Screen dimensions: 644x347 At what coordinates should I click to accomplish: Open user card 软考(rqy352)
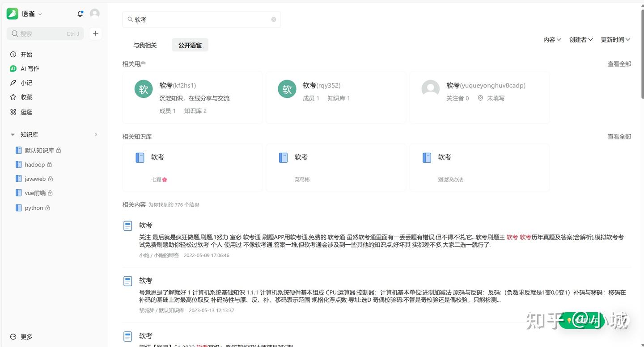pos(336,97)
